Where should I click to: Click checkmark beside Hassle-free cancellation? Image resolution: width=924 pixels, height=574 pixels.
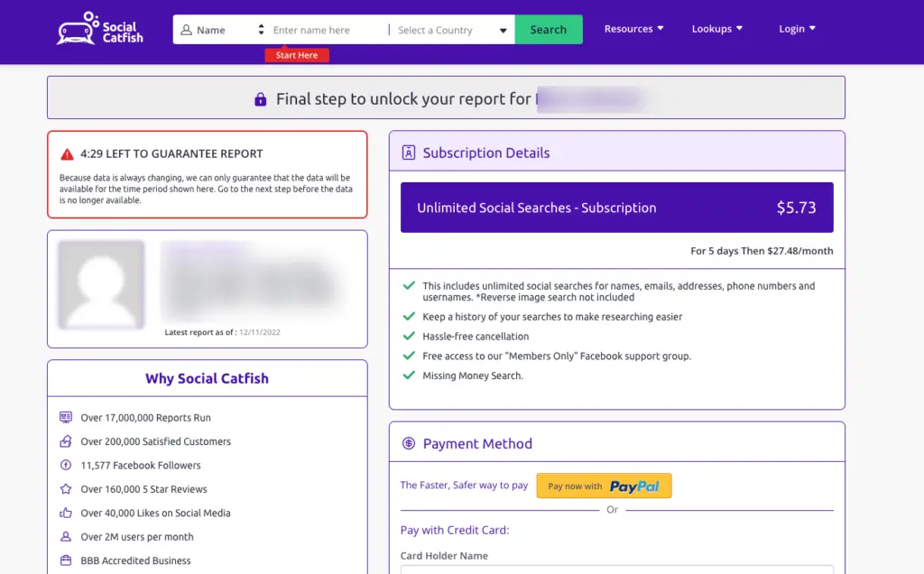click(409, 336)
